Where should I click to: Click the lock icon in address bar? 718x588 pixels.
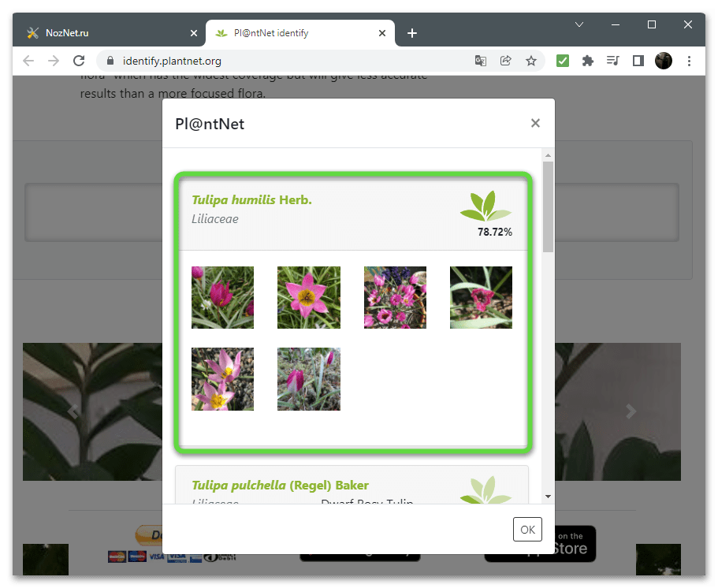click(110, 61)
